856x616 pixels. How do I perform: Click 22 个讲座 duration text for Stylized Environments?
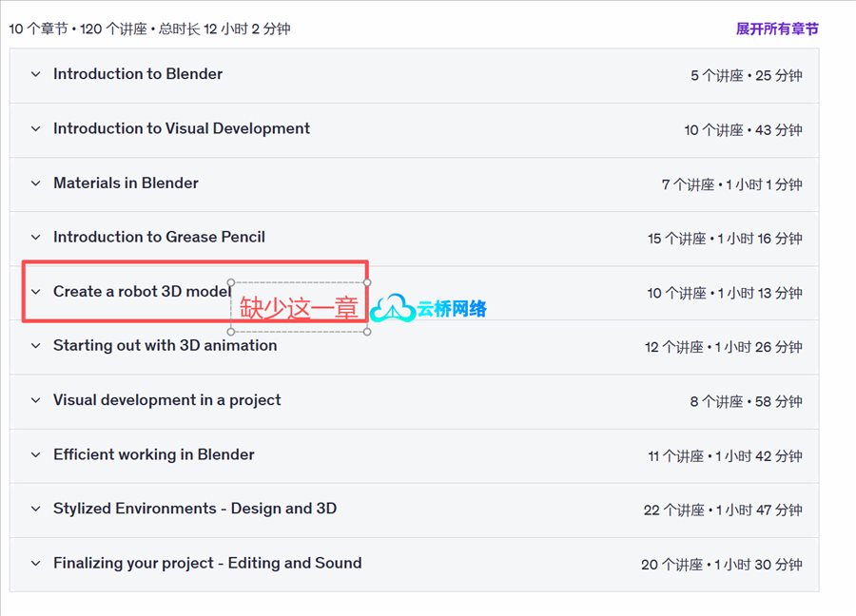click(722, 510)
